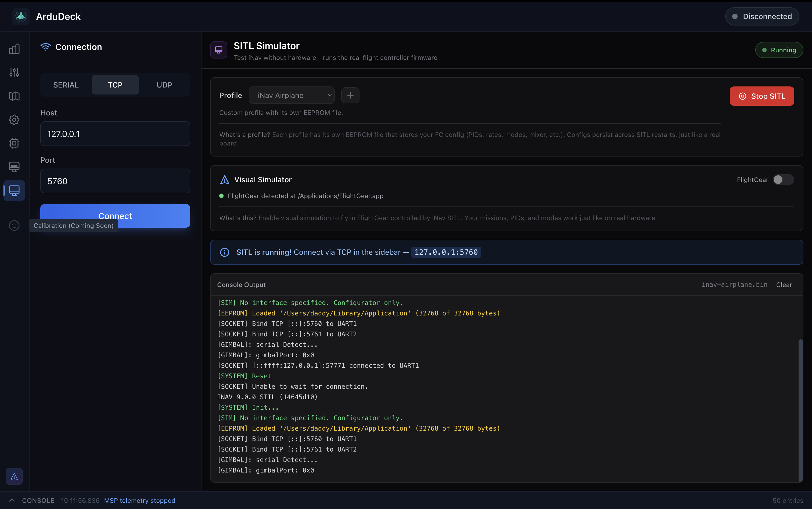Click the Host input field
This screenshot has width=812, height=509.
pyautogui.click(x=115, y=134)
